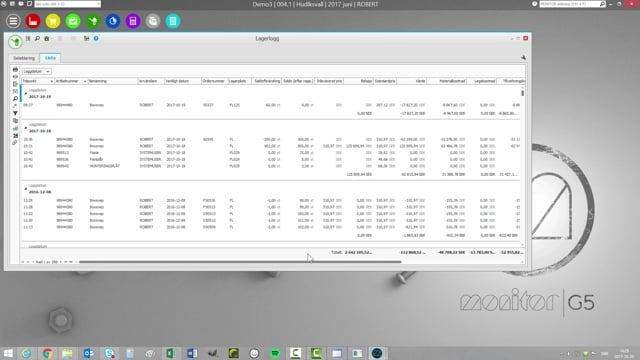Click the green export icon in sidebar

(x=15, y=84)
